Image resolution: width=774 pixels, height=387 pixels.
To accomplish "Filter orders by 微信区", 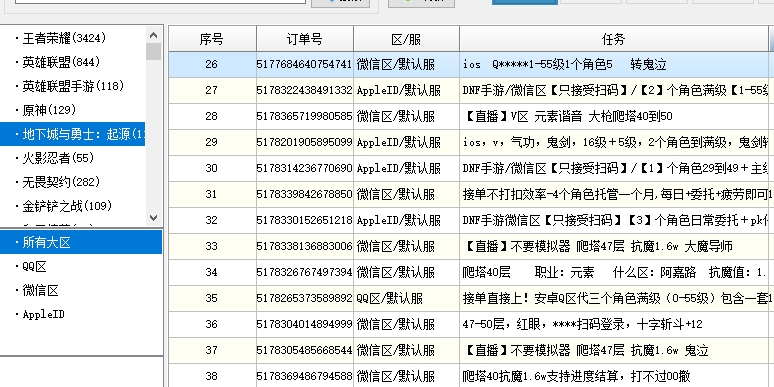I will click(40, 290).
